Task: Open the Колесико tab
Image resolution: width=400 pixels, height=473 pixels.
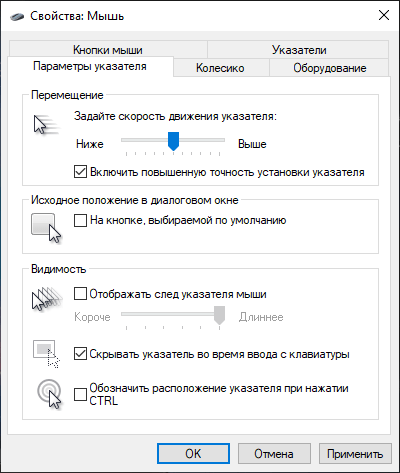Action: tap(220, 68)
